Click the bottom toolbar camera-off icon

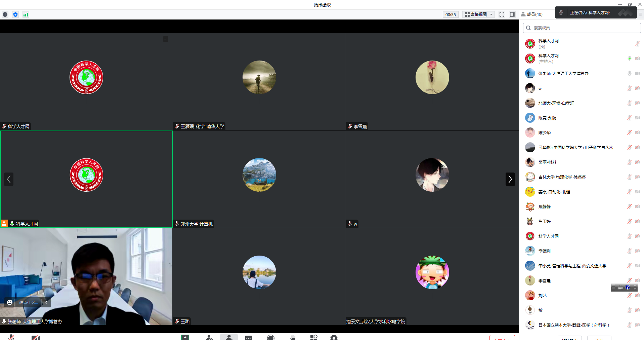click(x=36, y=337)
